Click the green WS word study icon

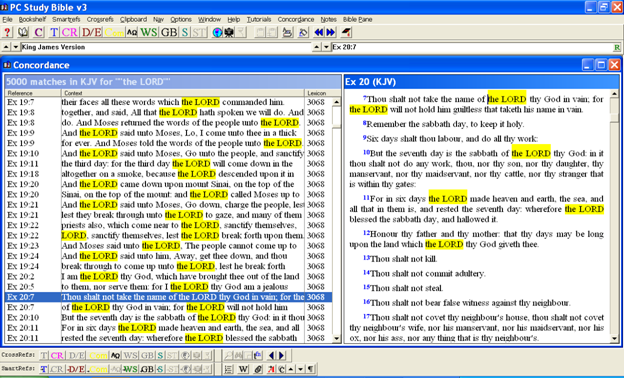(149, 32)
